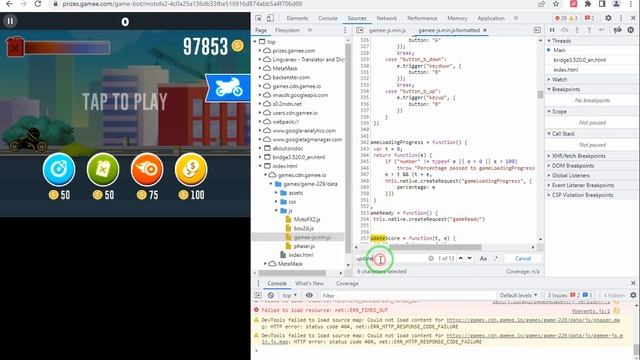640x360 pixels.
Task: Select the Filesystem navigator tab
Action: tap(287, 30)
